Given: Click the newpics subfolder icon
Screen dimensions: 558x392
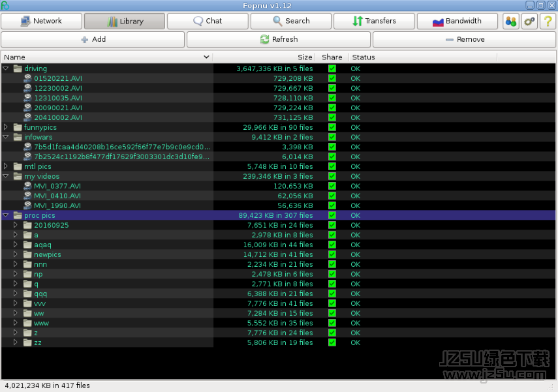Looking at the screenshot, I should (x=27, y=254).
